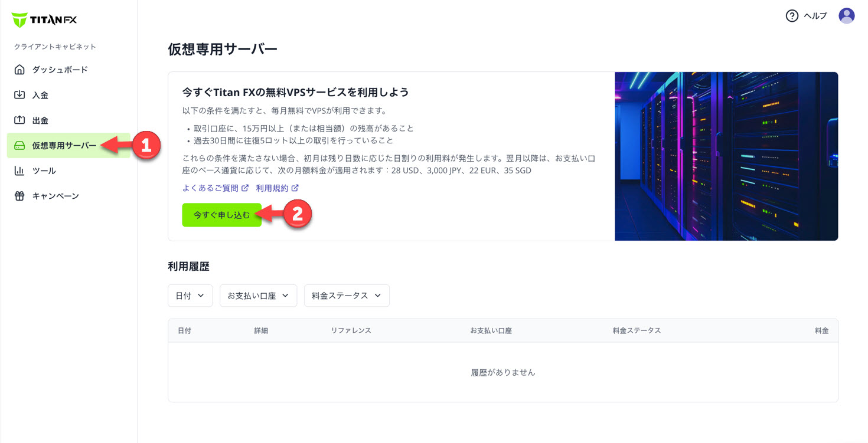Click the 料金 column header
The image size is (868, 443).
click(821, 331)
